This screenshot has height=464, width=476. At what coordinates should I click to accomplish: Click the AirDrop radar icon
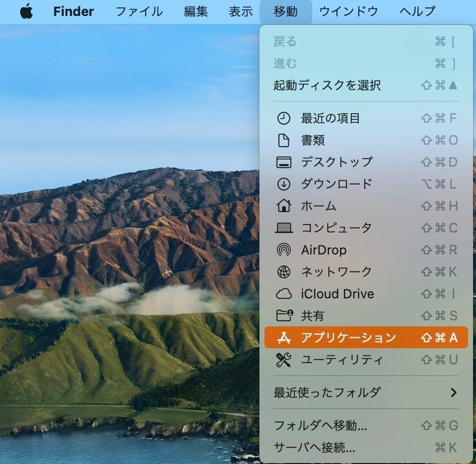283,250
